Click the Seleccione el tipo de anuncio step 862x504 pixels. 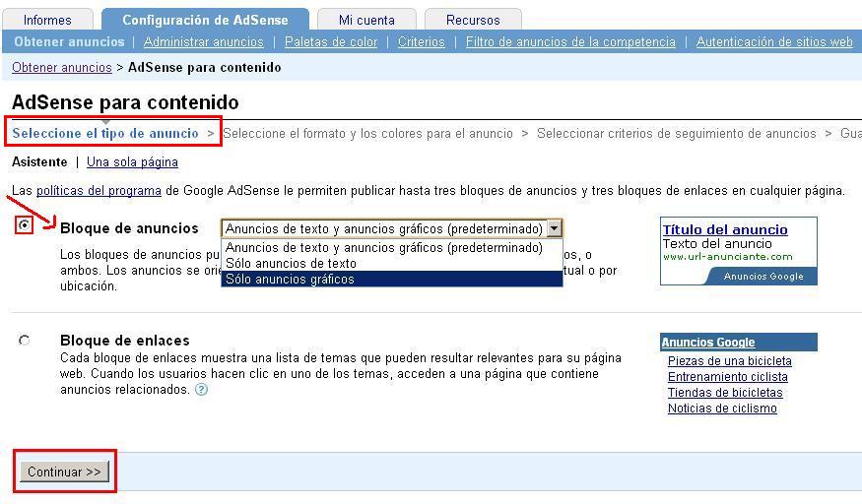[105, 134]
